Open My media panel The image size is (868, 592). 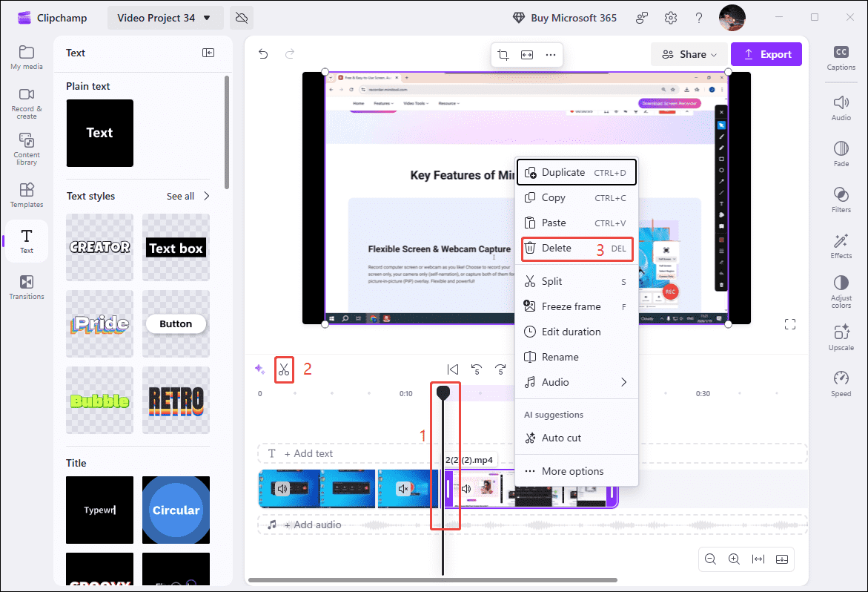click(x=27, y=58)
